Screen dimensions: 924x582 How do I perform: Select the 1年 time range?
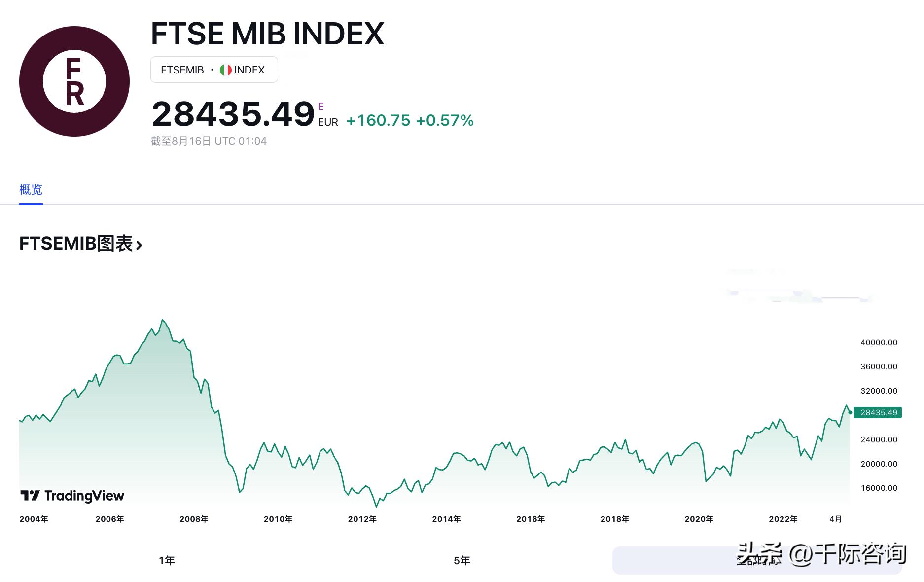[x=167, y=560]
